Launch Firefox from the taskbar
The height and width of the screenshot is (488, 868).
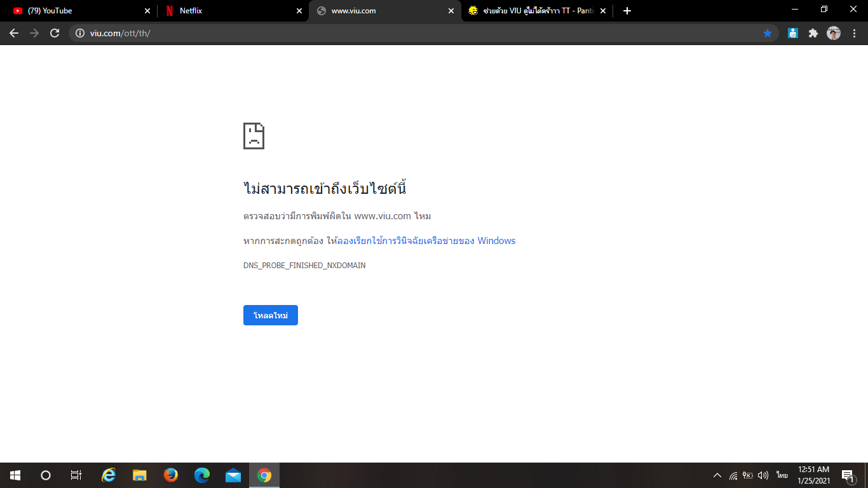click(x=171, y=475)
